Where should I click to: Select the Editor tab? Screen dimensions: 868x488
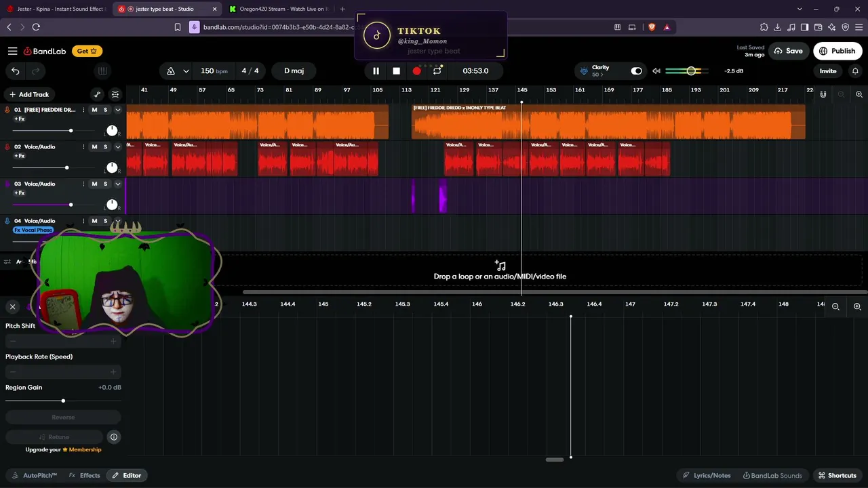127,476
